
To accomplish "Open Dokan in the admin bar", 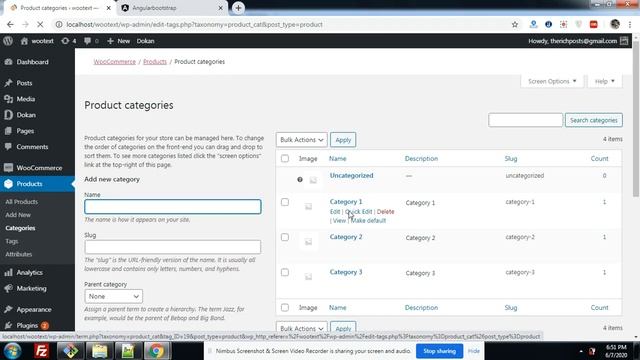I will tap(145, 41).
